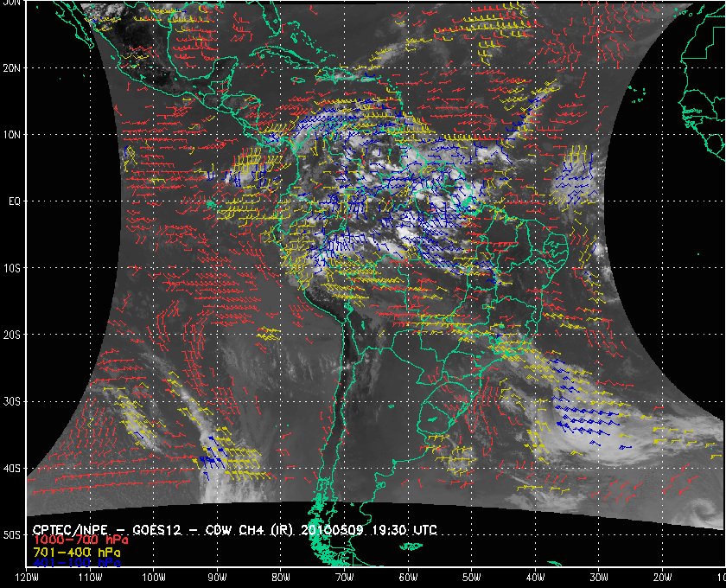The width and height of the screenshot is (726, 588).
Task: Select the 100W longitude axis label
Action: (x=154, y=578)
